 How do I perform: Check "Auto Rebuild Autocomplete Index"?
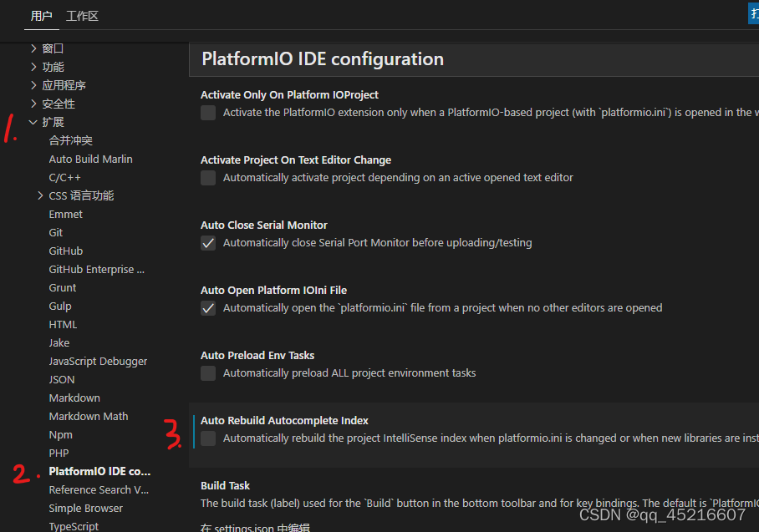pos(207,438)
